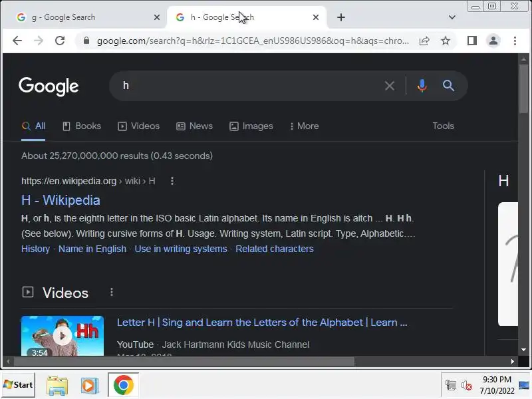Open options for the Videos section
Image resolution: width=532 pixels, height=399 pixels.
tap(112, 292)
